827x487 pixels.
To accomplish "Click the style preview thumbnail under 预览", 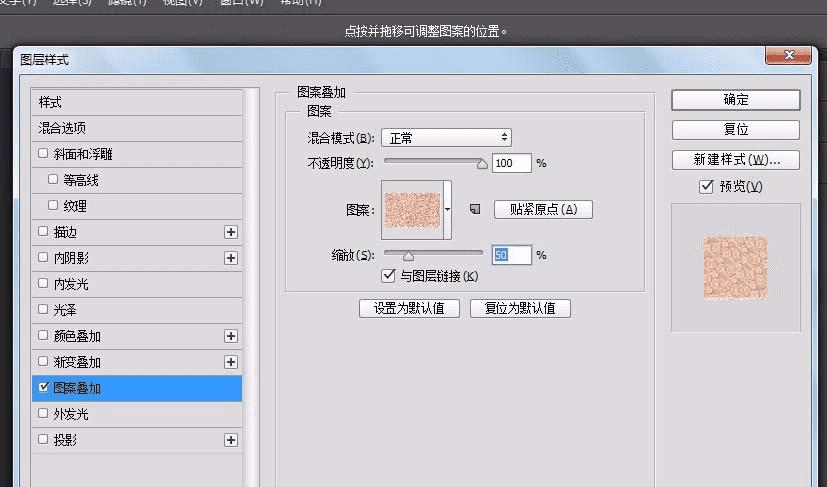I will click(736, 268).
